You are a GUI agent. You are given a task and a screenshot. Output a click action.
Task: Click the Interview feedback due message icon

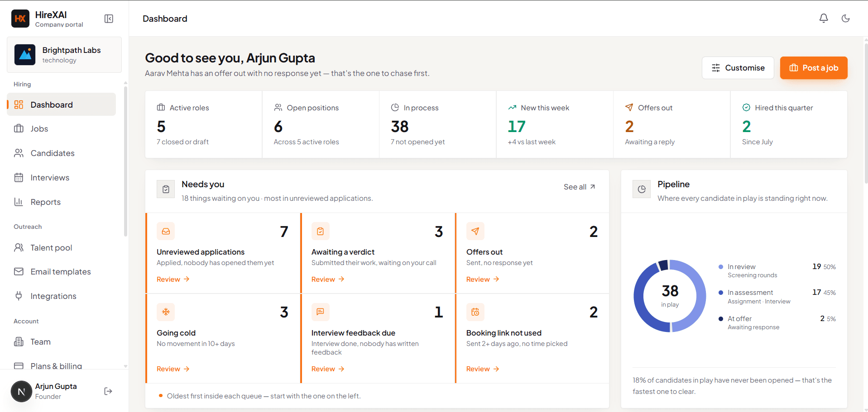[x=321, y=312]
